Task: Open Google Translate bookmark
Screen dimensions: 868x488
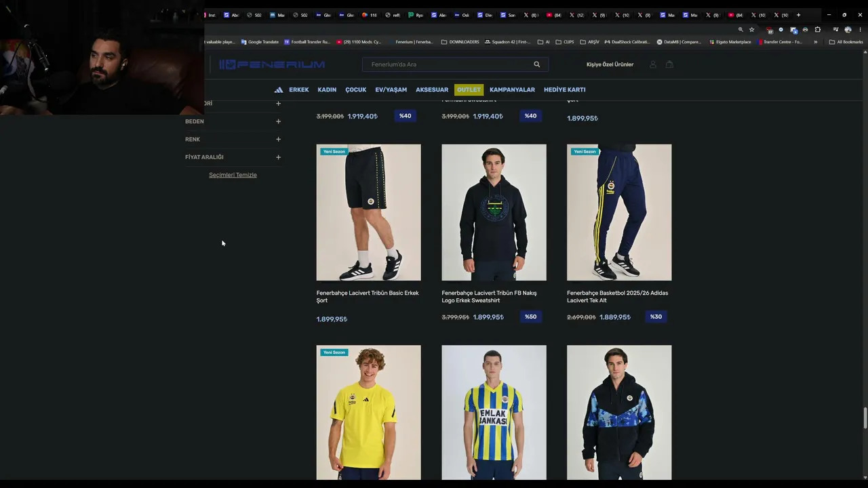Action: coord(260,42)
